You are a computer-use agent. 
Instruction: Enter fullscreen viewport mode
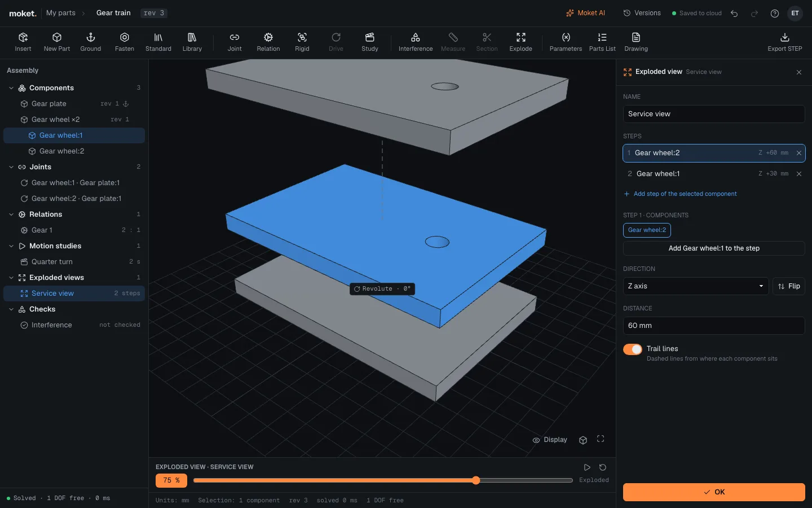coord(601,439)
